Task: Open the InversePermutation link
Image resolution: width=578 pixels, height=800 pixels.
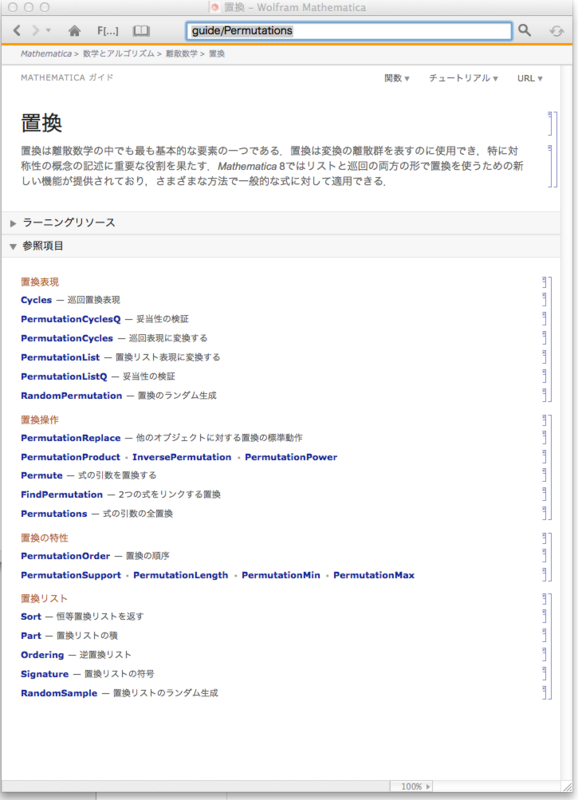Action: tap(182, 457)
